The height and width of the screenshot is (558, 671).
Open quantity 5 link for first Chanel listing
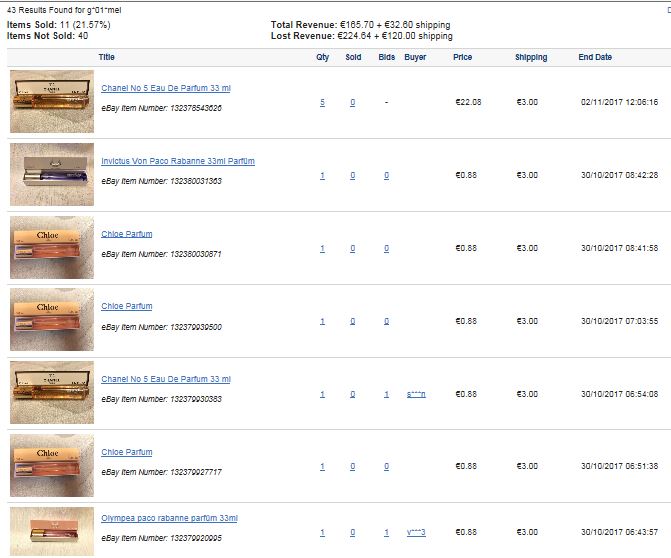pyautogui.click(x=322, y=102)
